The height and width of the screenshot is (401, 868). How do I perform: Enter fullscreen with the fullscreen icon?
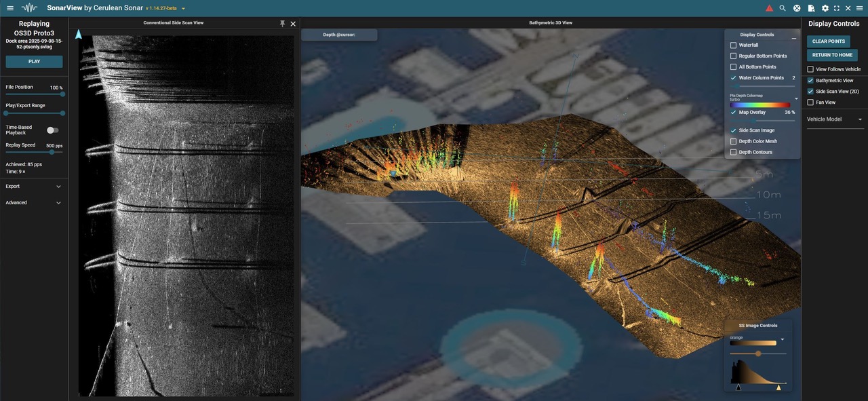(x=837, y=8)
